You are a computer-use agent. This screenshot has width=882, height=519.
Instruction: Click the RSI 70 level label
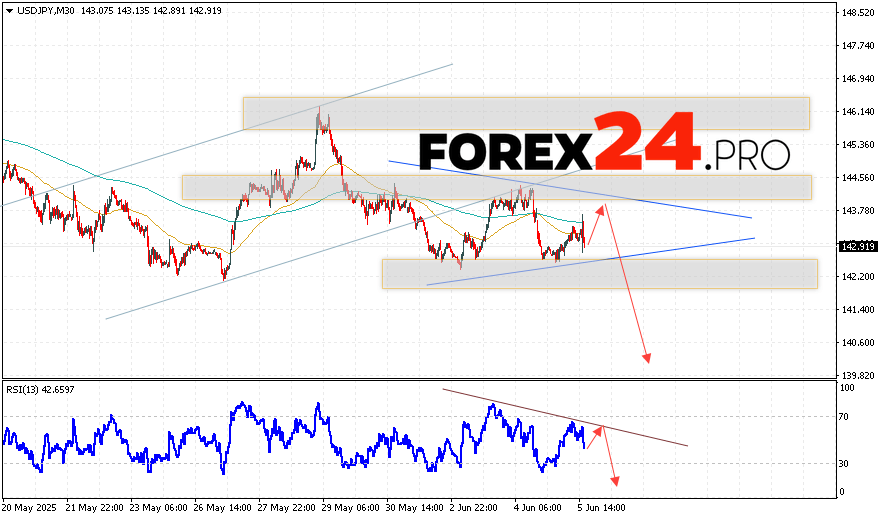pos(845,416)
